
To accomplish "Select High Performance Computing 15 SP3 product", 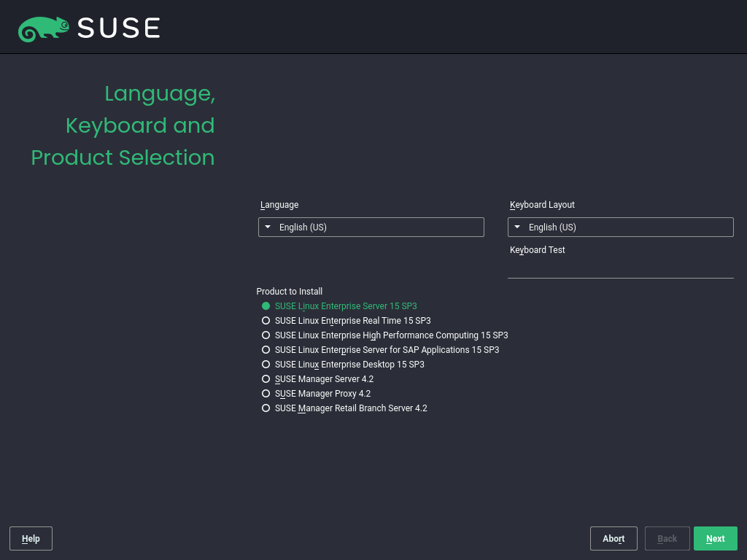I will pos(266,335).
